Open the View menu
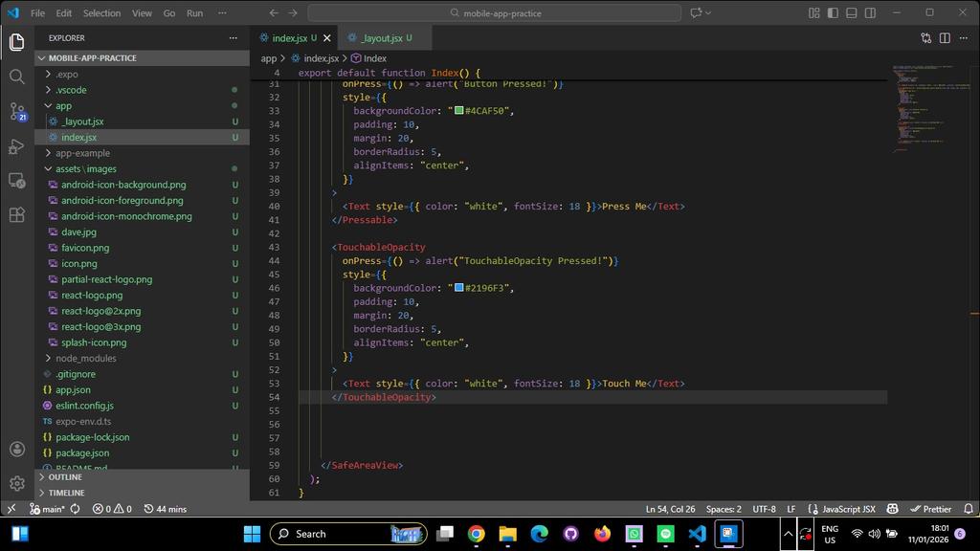 click(x=142, y=13)
